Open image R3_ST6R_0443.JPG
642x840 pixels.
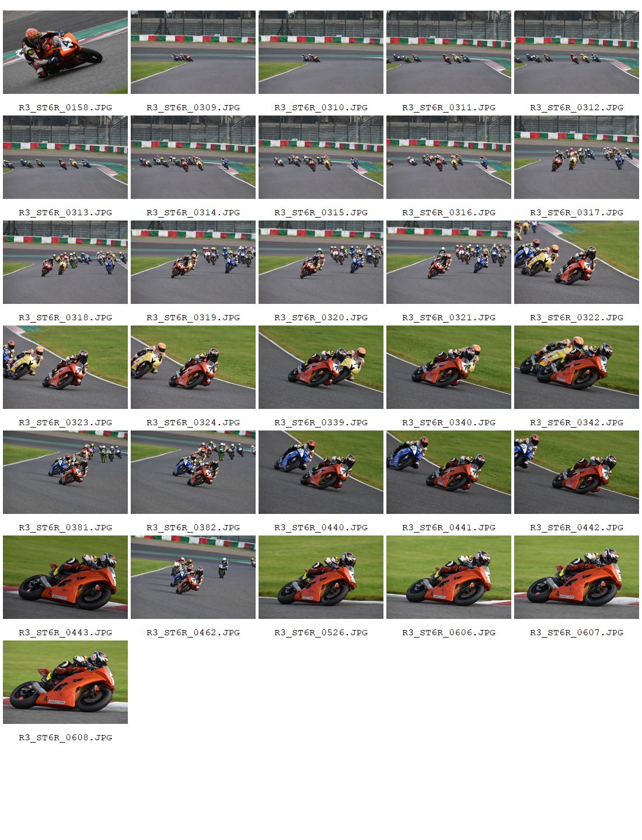point(65,577)
